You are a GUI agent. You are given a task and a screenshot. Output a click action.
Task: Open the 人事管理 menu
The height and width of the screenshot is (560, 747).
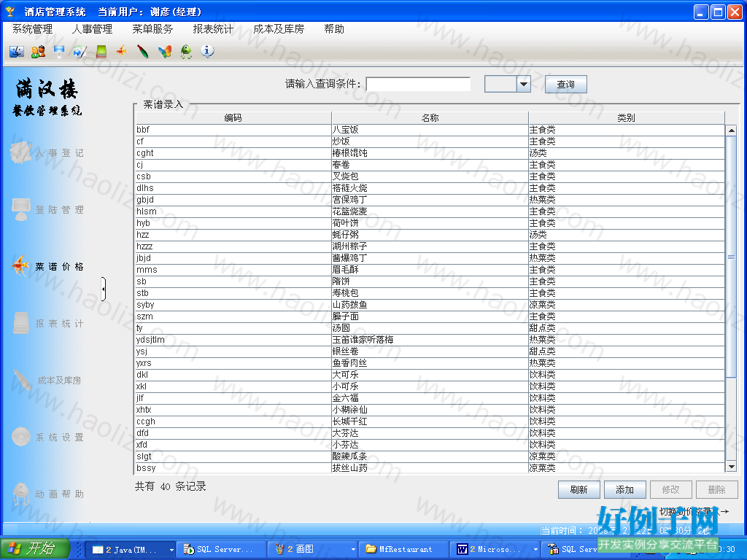point(93,29)
